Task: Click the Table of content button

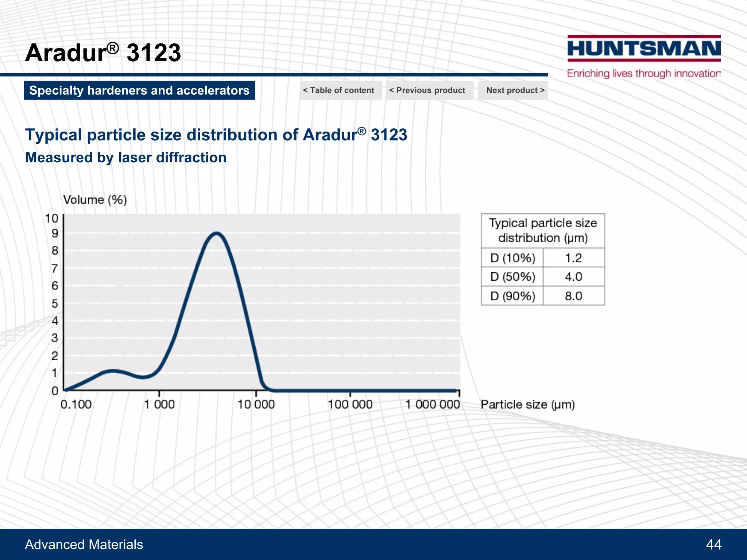Action: [x=340, y=90]
